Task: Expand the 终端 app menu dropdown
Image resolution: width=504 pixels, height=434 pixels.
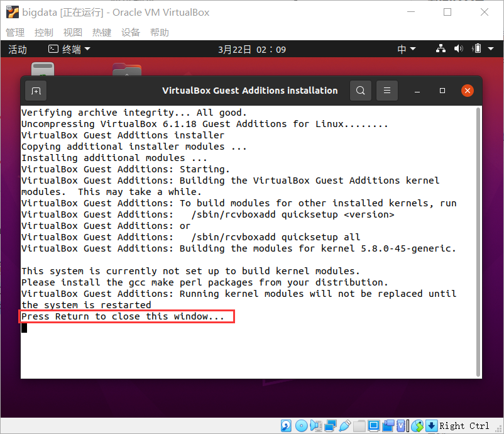Action: pyautogui.click(x=69, y=49)
